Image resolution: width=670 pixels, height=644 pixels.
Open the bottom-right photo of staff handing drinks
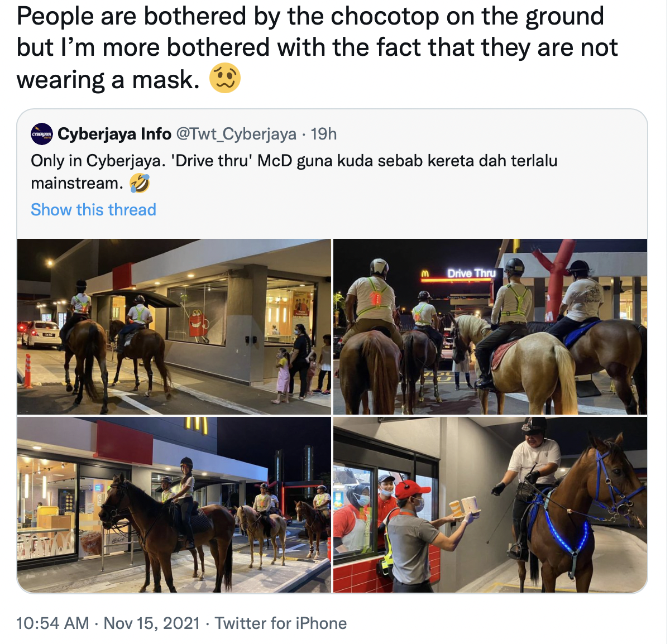pyautogui.click(x=490, y=504)
